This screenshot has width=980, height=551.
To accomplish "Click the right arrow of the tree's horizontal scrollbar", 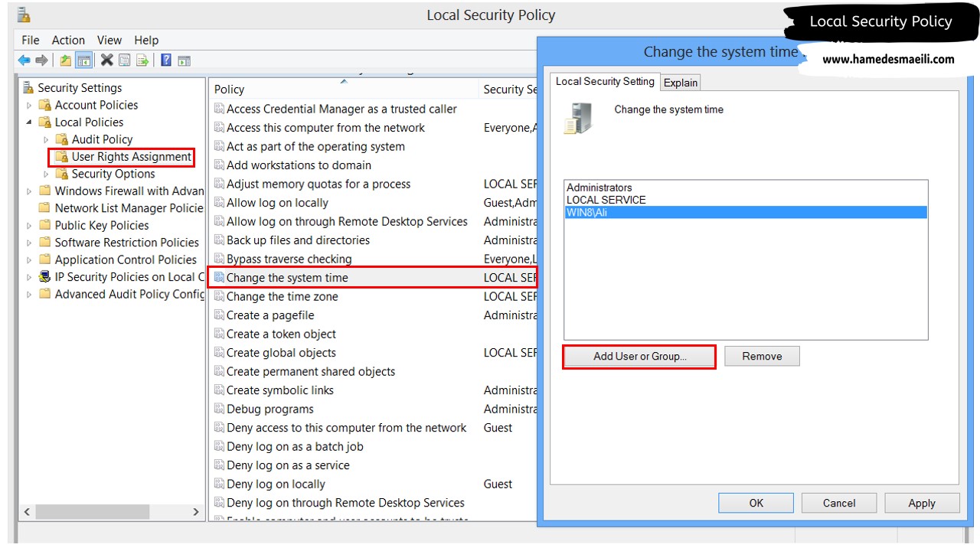I will 196,512.
